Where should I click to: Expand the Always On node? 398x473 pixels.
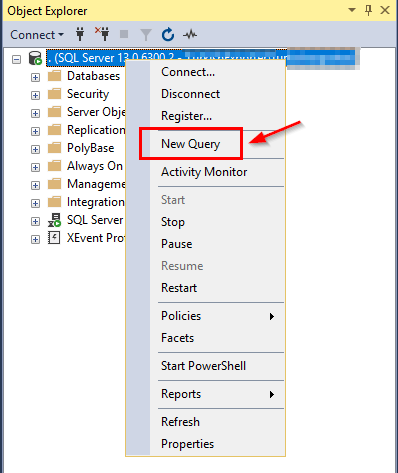tap(35, 167)
